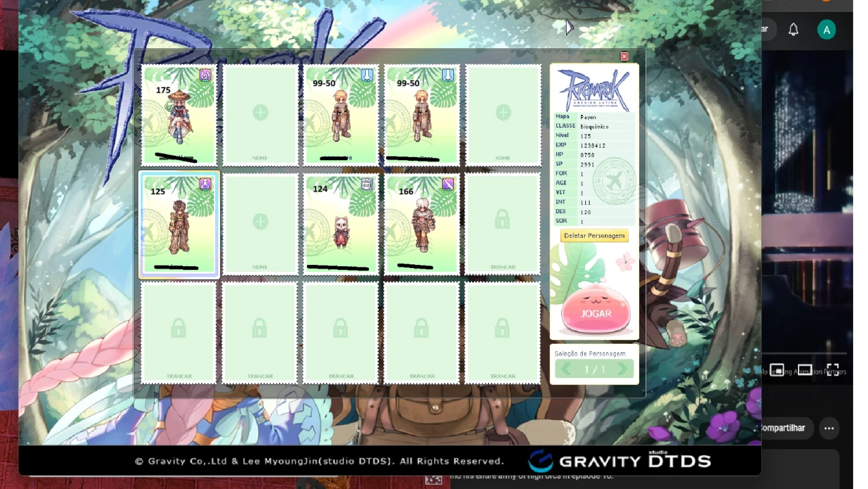Click the Nível value 125 in stats panel

586,136
